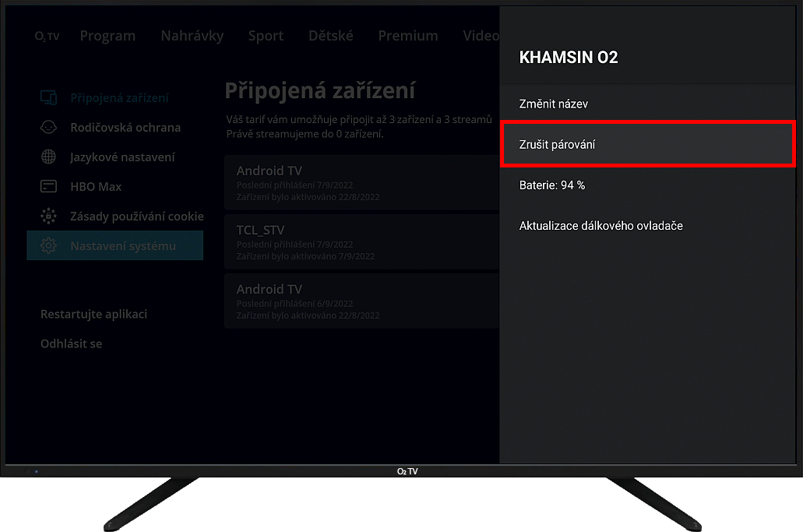Click the Zásady používání cookie icon
The width and height of the screenshot is (803, 532).
point(48,217)
